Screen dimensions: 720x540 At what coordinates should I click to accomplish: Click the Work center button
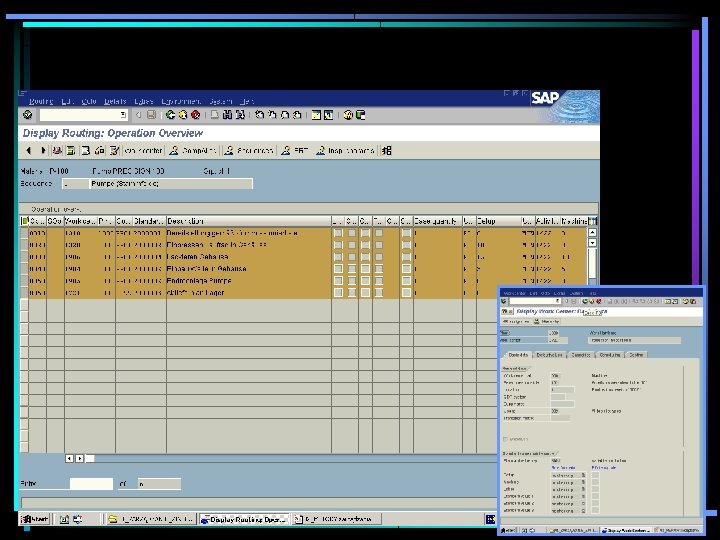click(x=144, y=151)
